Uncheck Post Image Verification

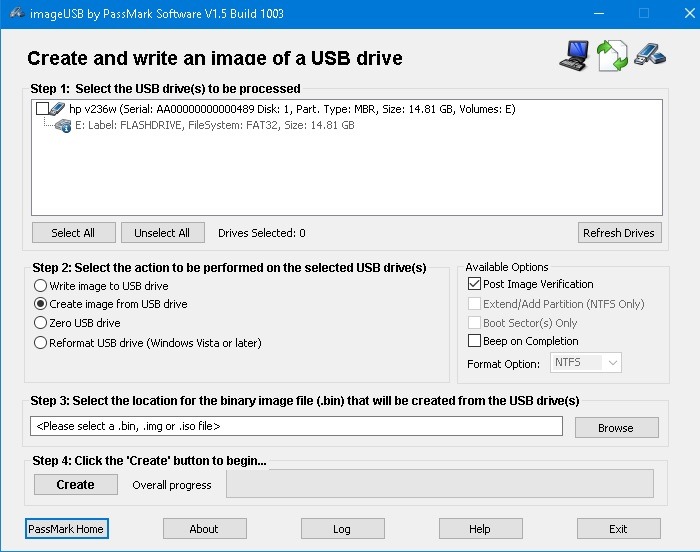(474, 284)
